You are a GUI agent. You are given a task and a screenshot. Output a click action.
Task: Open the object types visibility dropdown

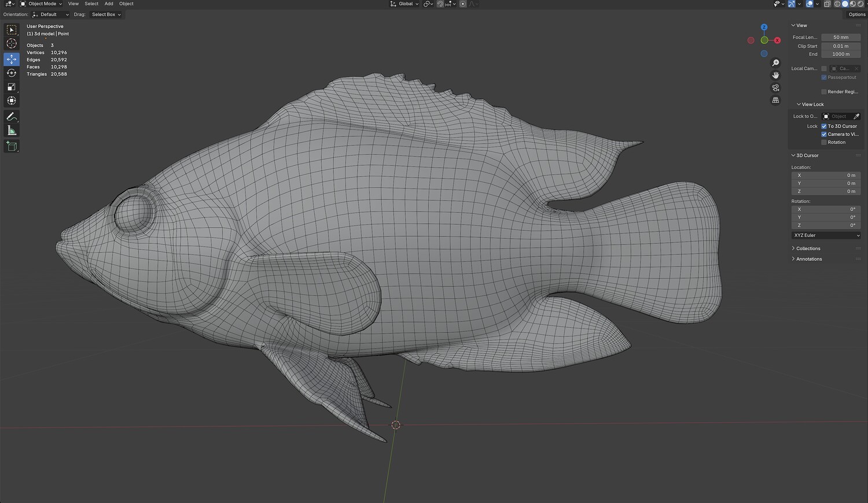(779, 4)
